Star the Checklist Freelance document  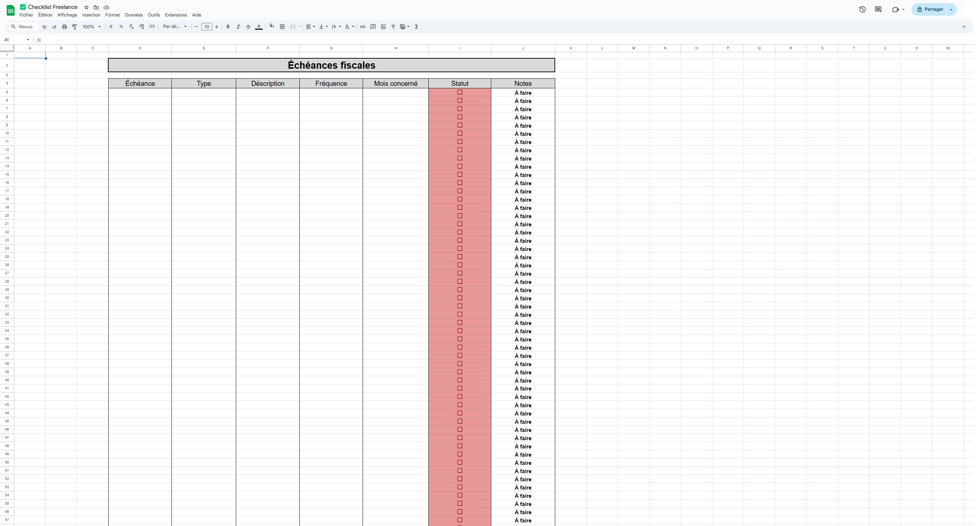coord(86,7)
